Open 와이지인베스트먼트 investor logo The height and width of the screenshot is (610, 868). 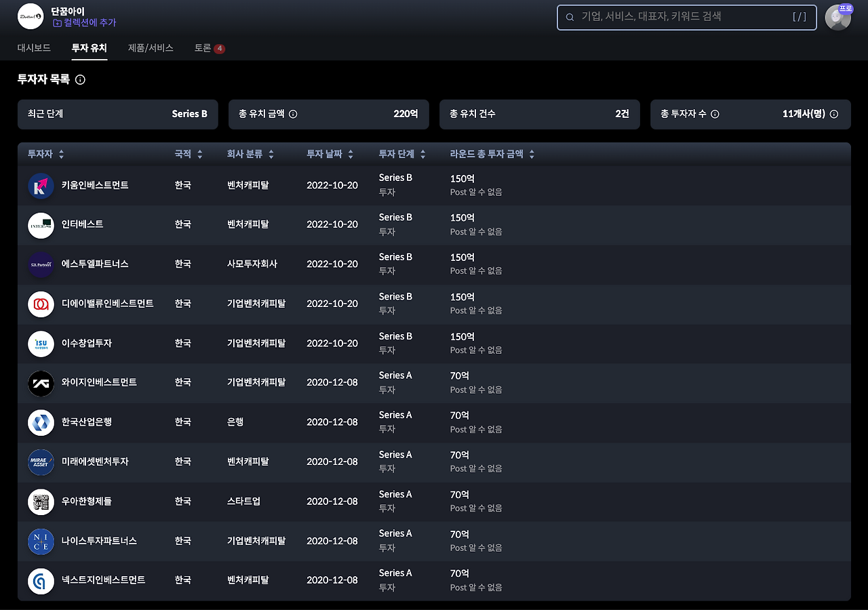pyautogui.click(x=41, y=383)
